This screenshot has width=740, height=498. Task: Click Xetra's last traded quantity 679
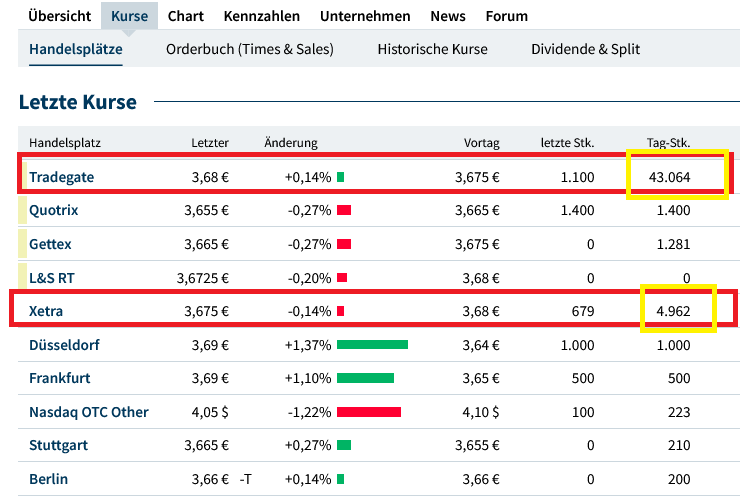[x=583, y=311]
